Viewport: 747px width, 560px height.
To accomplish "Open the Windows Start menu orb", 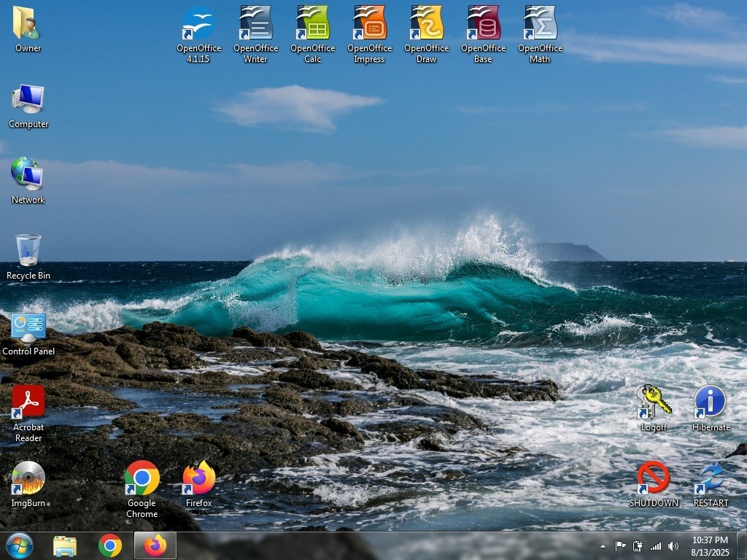I will [x=20, y=545].
